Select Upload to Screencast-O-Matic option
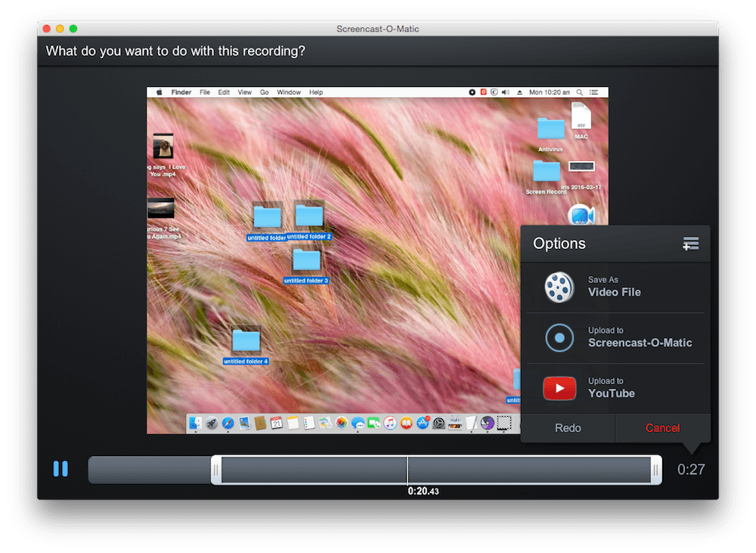Screen dimensions: 756x553 615,338
